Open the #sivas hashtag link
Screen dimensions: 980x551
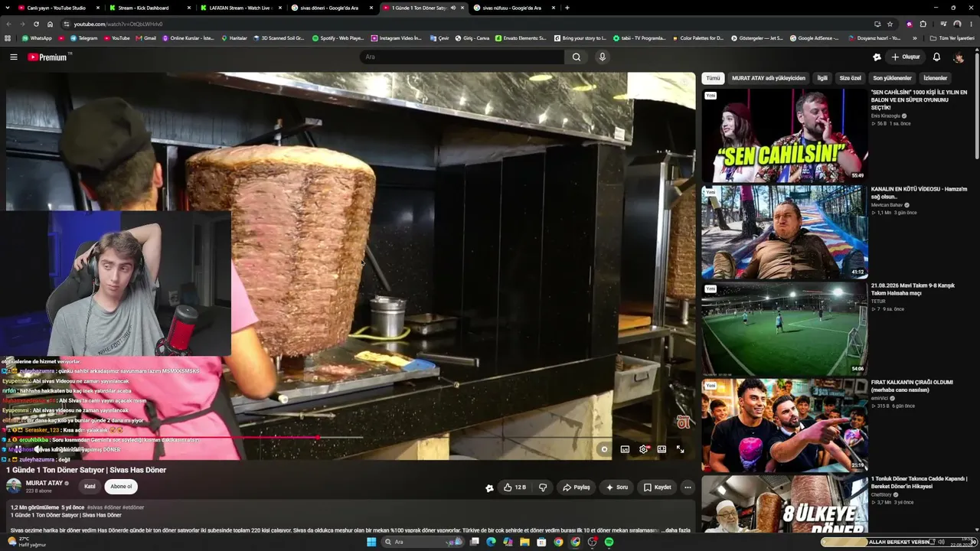coord(95,507)
